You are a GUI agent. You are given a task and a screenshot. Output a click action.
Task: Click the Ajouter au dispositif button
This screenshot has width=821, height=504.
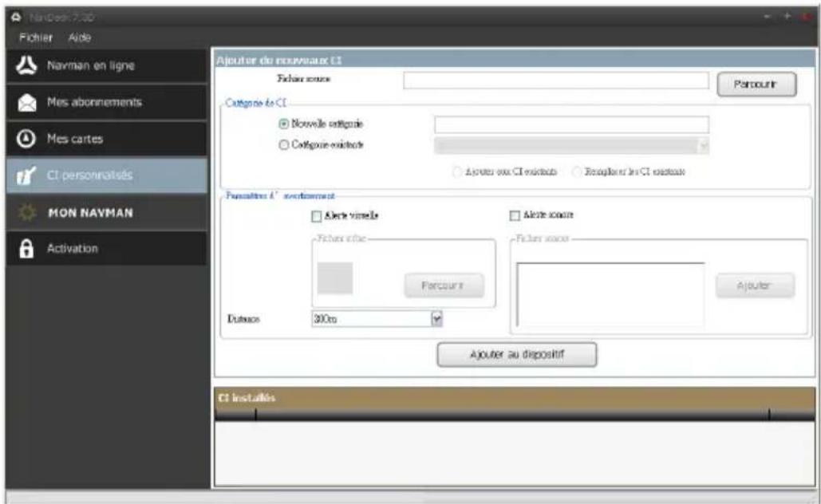click(x=517, y=355)
